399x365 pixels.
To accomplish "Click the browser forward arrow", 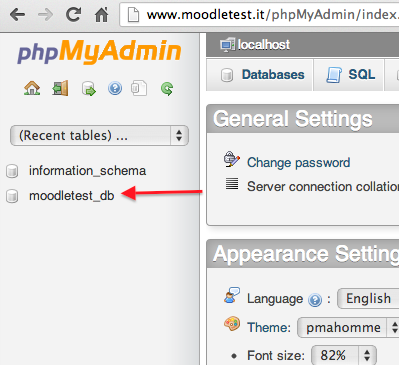I will [45, 15].
